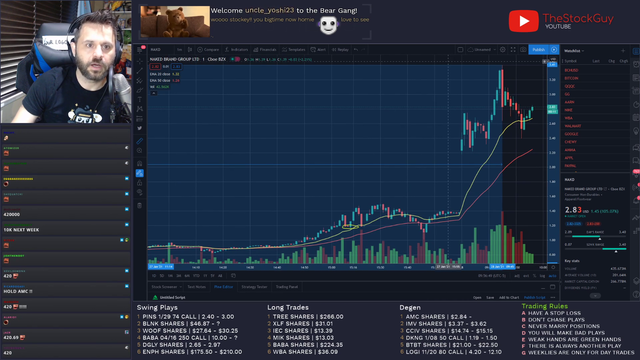Open the Unnamed layout dropdown

point(482,49)
